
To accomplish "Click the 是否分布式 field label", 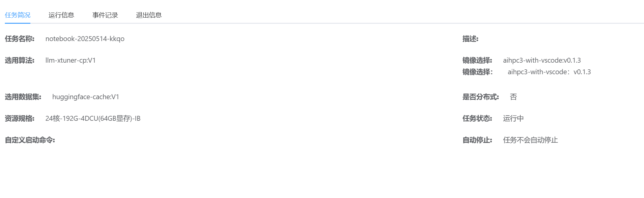I will 480,97.
